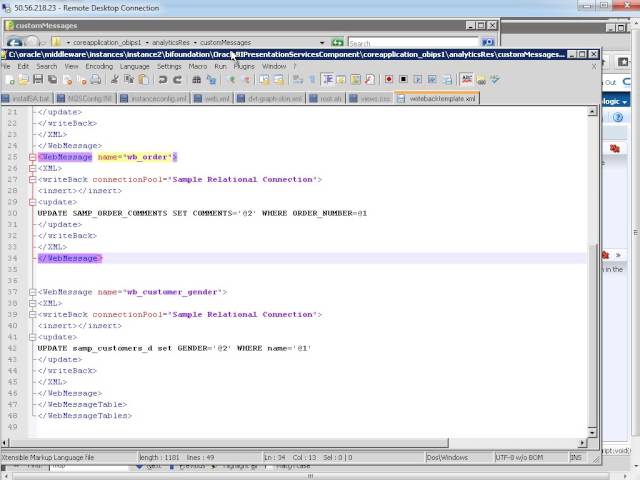The height and width of the screenshot is (480, 640).
Task: Close the document with the menu bar X
Action: click(594, 66)
